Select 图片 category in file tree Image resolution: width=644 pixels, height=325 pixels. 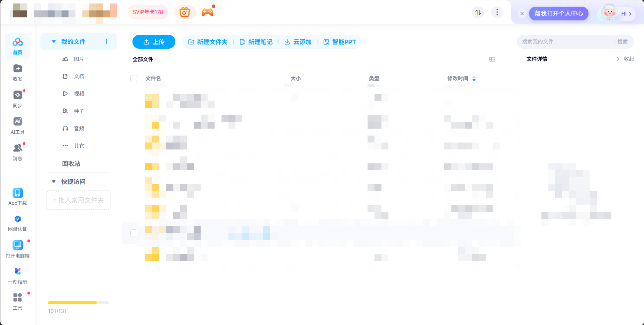tap(79, 59)
